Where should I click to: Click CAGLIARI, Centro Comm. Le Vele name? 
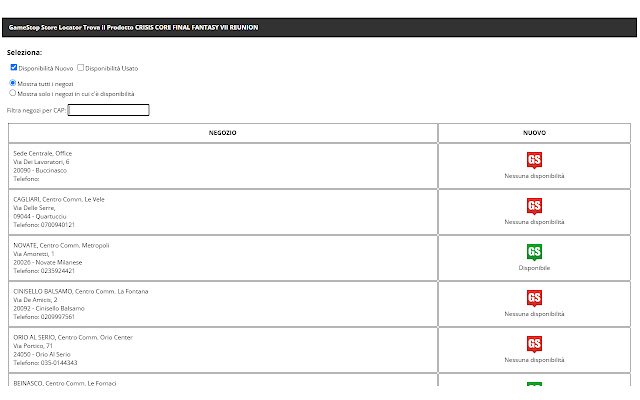click(59, 200)
